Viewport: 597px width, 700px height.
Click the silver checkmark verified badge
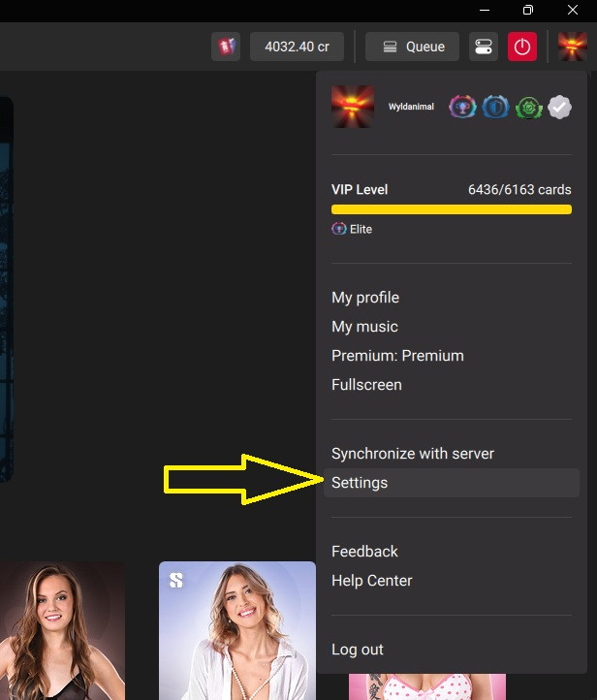click(x=559, y=107)
